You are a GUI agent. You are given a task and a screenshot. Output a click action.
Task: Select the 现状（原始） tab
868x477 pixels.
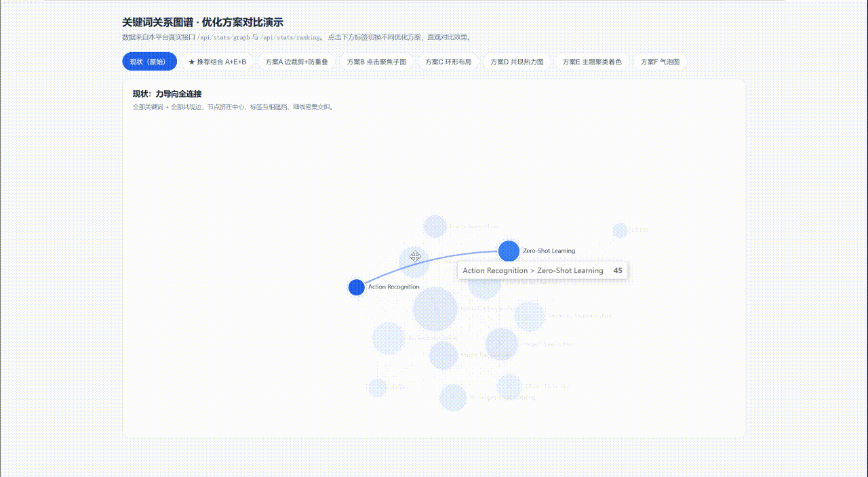coord(149,62)
